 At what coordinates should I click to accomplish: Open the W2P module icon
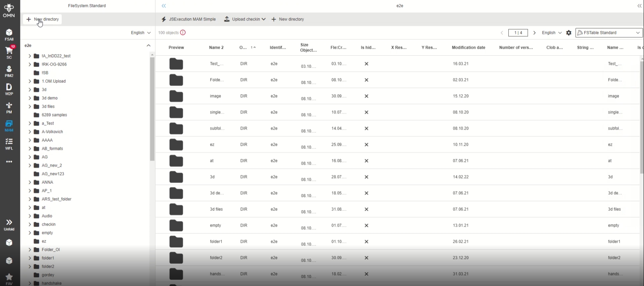point(9,89)
